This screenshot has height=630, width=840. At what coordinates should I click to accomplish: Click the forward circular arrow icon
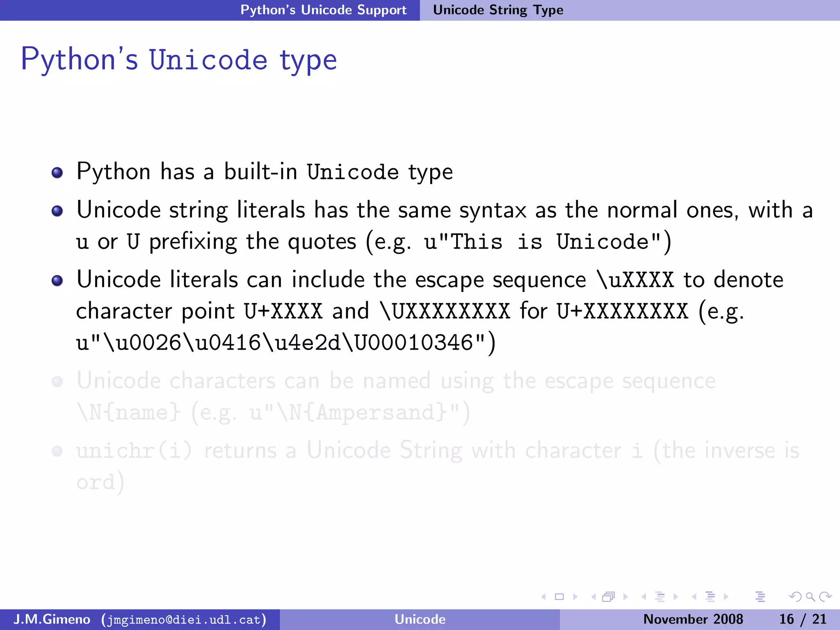pos(825,597)
